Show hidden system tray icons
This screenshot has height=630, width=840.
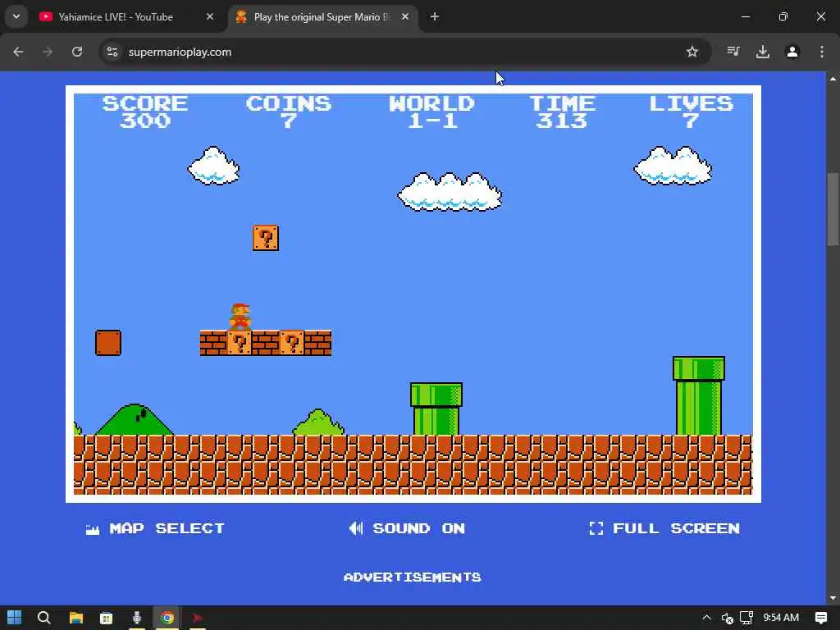(x=706, y=618)
